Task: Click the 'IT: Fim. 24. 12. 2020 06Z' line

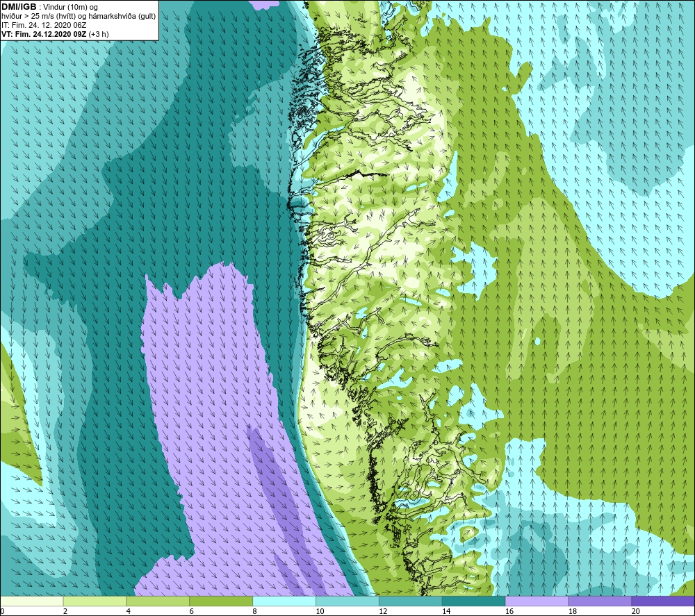Action: pyautogui.click(x=44, y=25)
